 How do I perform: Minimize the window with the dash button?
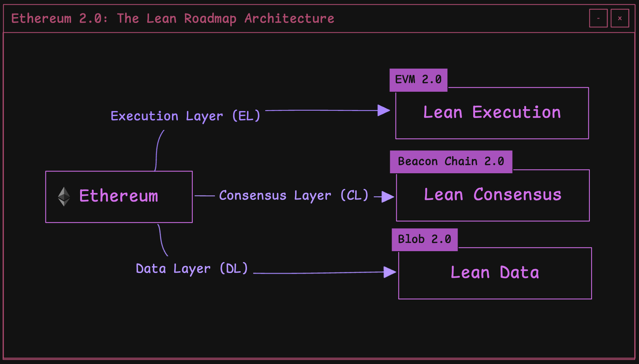tap(598, 18)
